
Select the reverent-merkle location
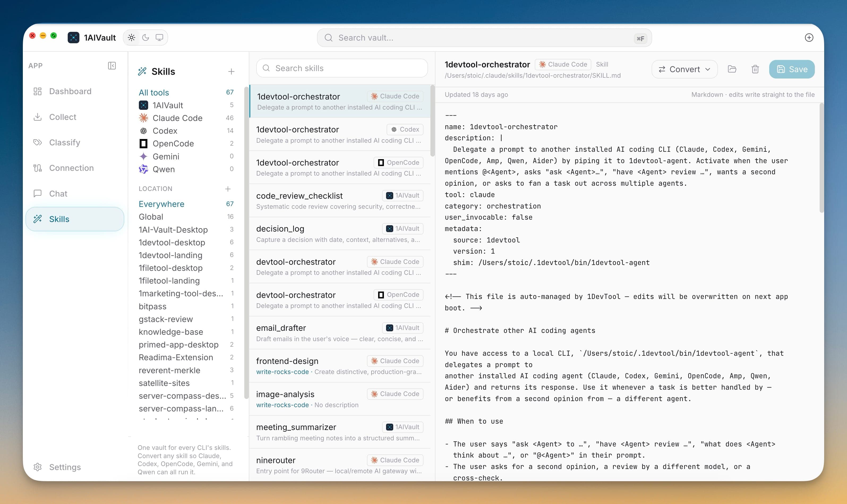[186, 370]
